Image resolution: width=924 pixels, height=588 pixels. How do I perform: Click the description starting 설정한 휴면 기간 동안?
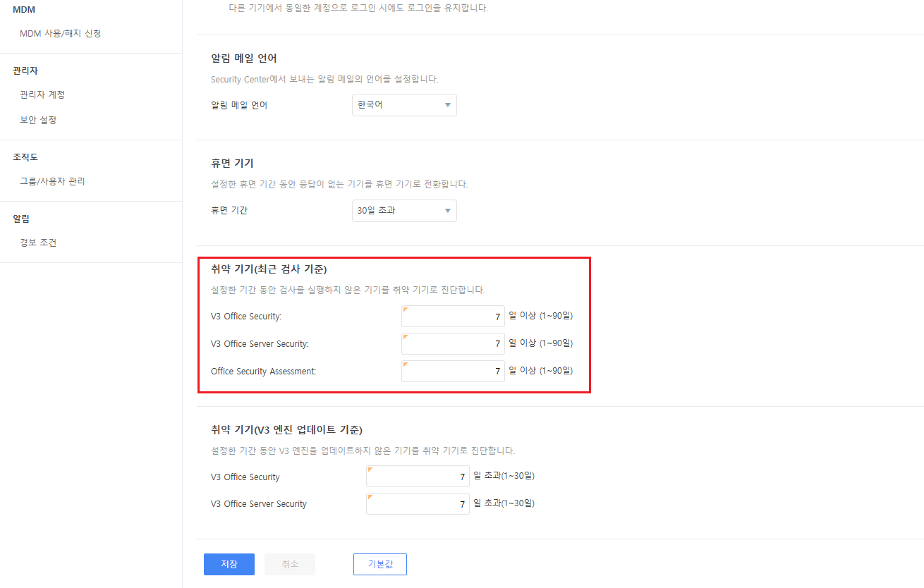[339, 184]
